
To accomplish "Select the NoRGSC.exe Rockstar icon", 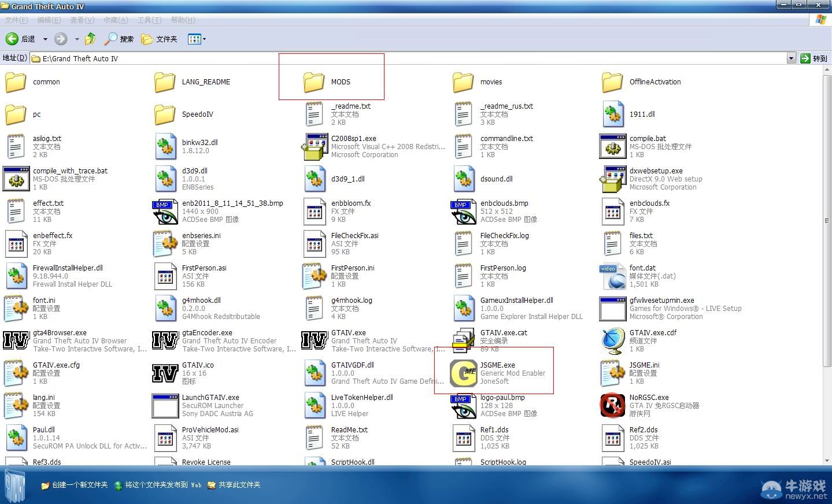I will pos(612,406).
